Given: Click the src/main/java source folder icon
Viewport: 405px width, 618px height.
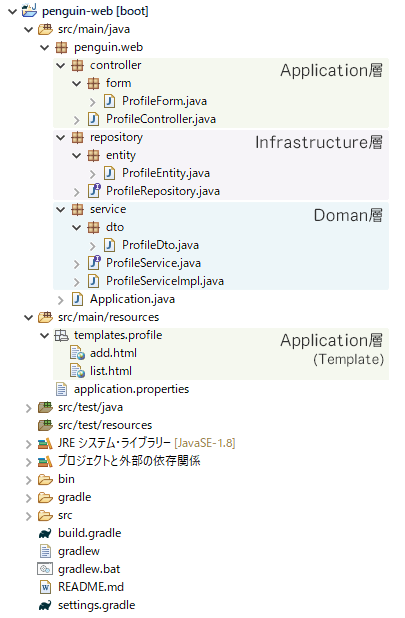Looking at the screenshot, I should click(x=45, y=29).
